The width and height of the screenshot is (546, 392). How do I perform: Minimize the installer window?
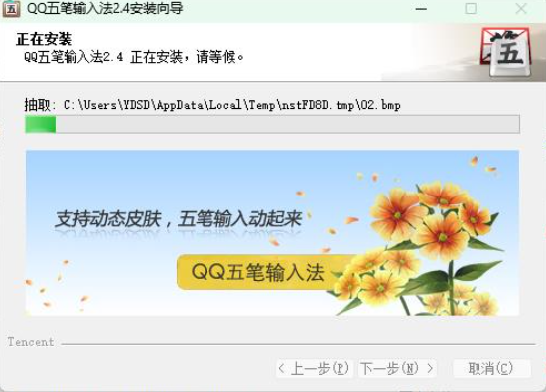[421, 9]
